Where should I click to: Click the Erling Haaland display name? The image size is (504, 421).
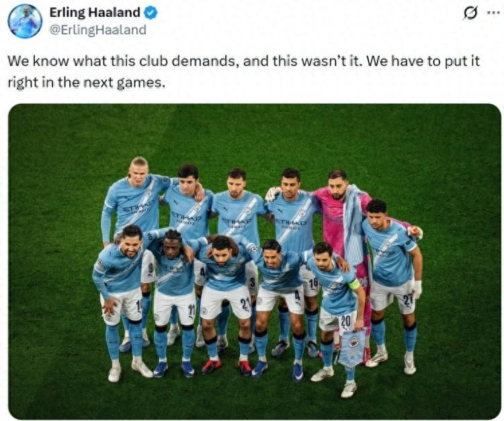(95, 13)
